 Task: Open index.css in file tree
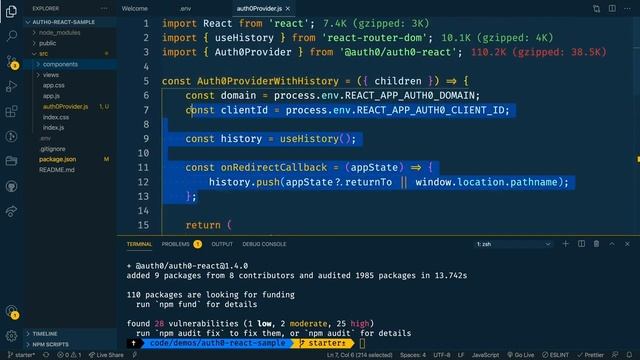(x=56, y=118)
